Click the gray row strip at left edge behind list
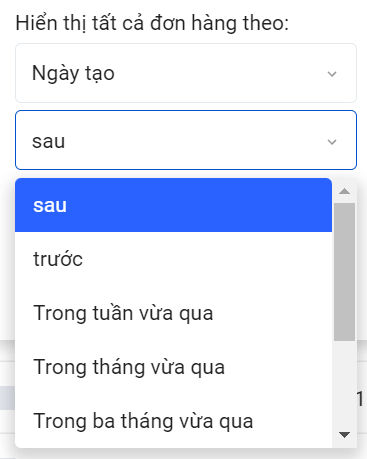The image size is (367, 459). (7, 398)
